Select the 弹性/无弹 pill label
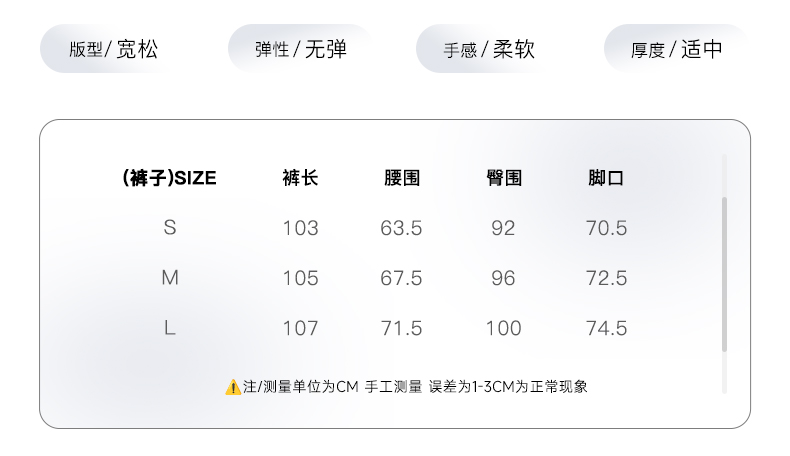This screenshot has height=456, width=790. (301, 49)
